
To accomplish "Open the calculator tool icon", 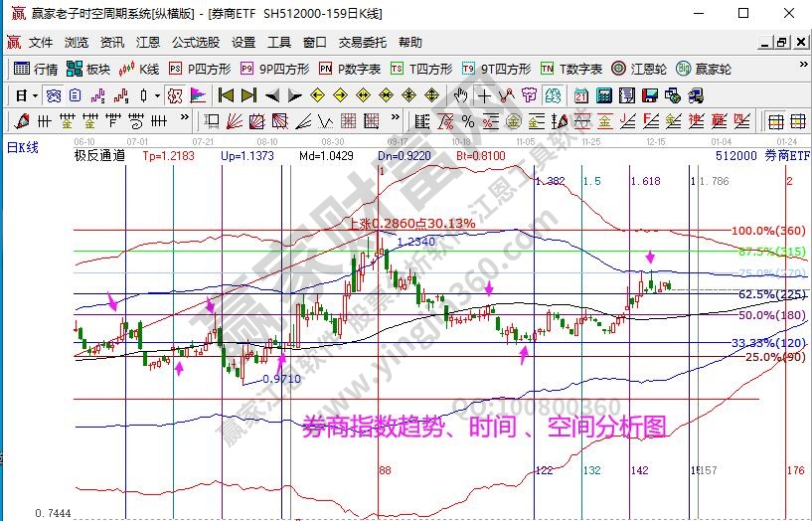I will pyautogui.click(x=601, y=95).
